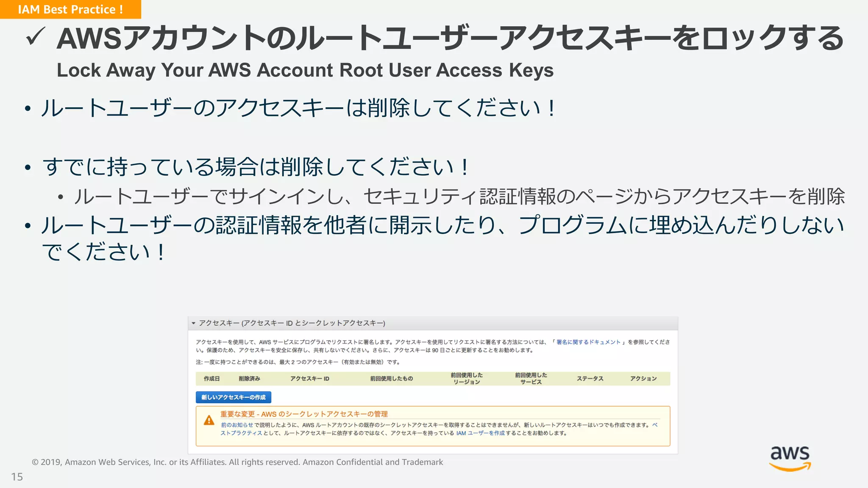Click the checkmark beside the slide title
868x488 pixels.
pos(36,37)
